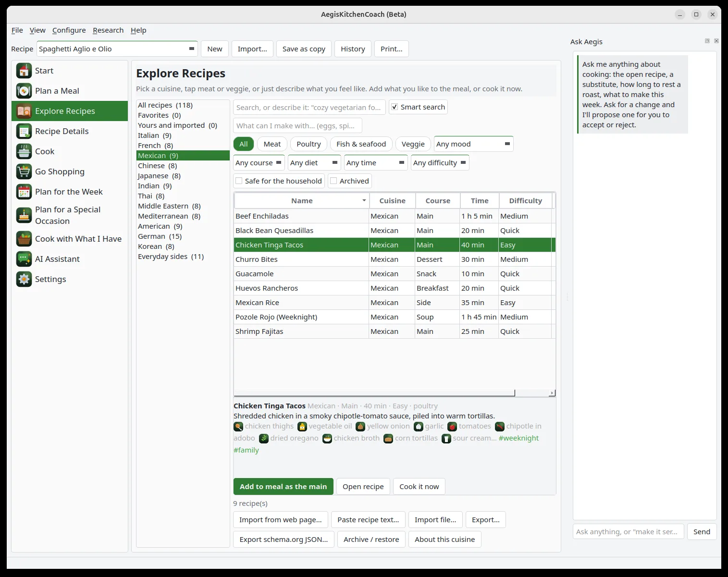Click the dried oregano ingredient icon

pyautogui.click(x=264, y=439)
